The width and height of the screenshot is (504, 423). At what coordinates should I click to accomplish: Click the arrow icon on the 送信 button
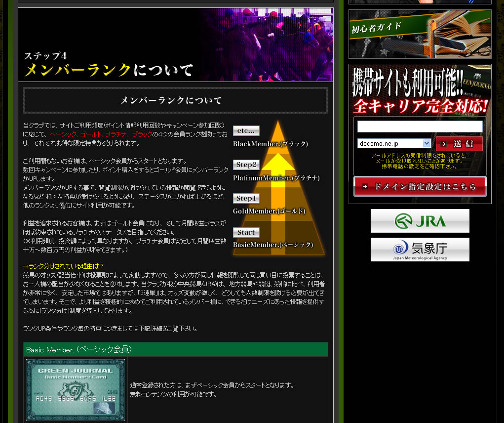[444, 144]
